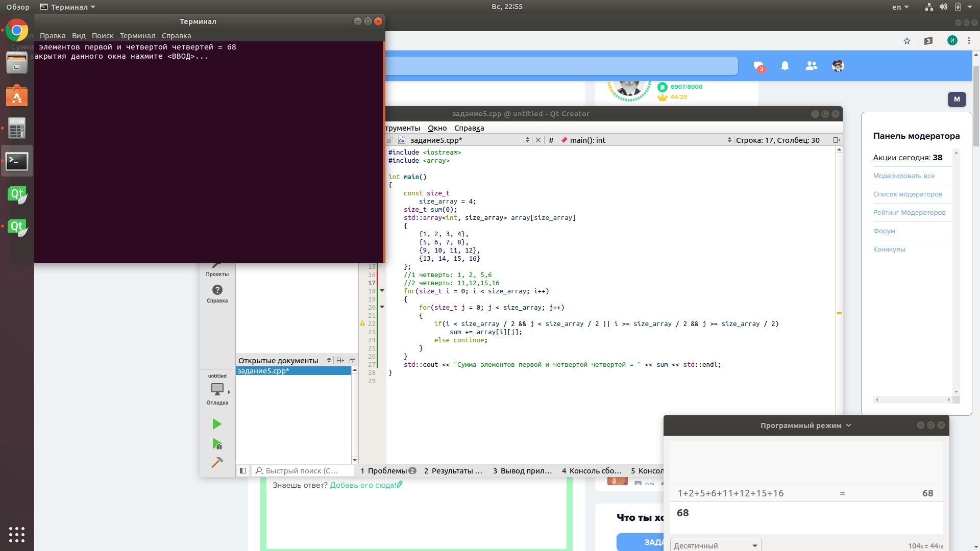Image resolution: width=980 pixels, height=551 pixels.
Task: Click the Рейтинг Модераторов link
Action: 909,212
